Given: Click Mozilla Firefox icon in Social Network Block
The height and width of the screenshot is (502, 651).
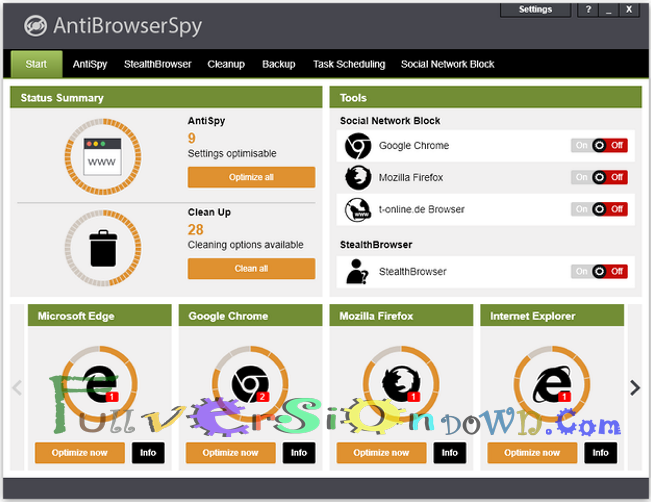Looking at the screenshot, I should click(358, 177).
